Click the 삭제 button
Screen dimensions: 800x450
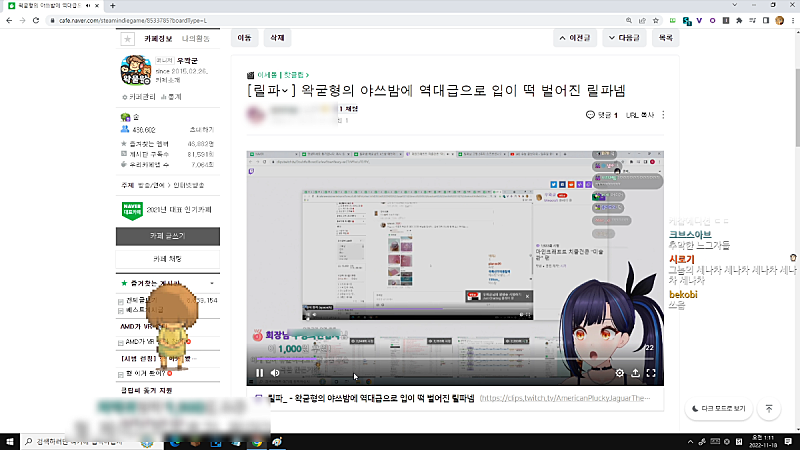click(x=277, y=38)
